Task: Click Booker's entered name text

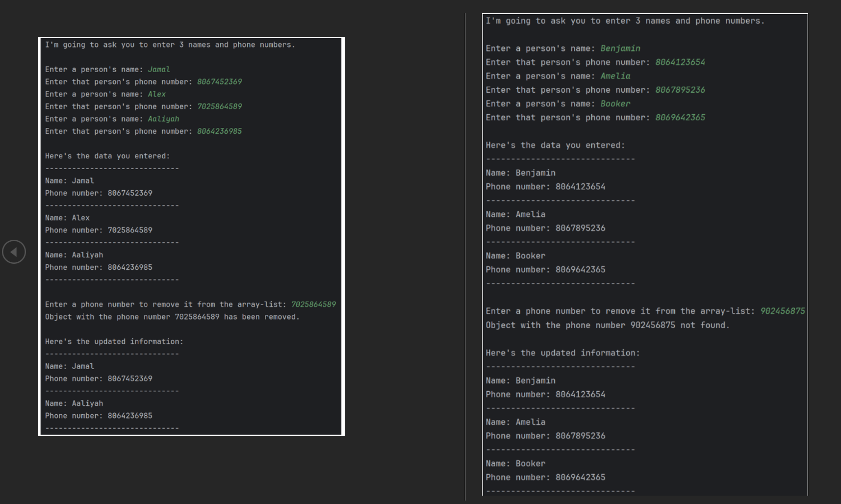Action: click(615, 103)
